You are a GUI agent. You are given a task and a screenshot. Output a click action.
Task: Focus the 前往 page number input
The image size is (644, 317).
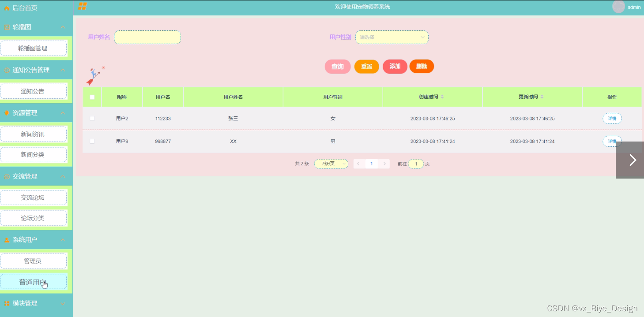[x=416, y=164]
